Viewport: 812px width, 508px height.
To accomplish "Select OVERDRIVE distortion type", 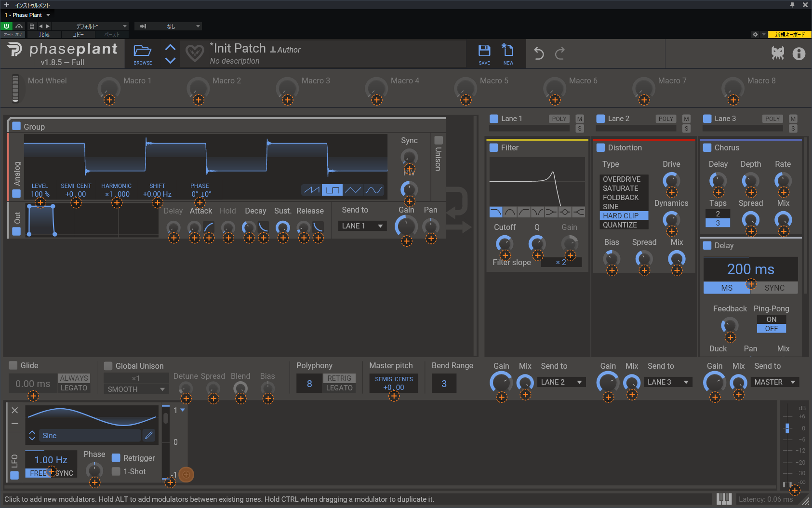I will click(624, 179).
